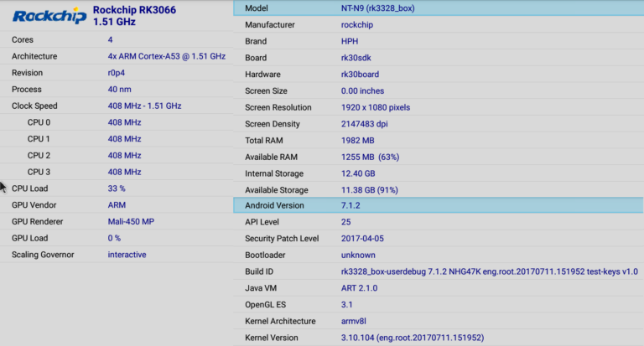
Task: Select the 'GPU Renderer' label
Action: [38, 222]
